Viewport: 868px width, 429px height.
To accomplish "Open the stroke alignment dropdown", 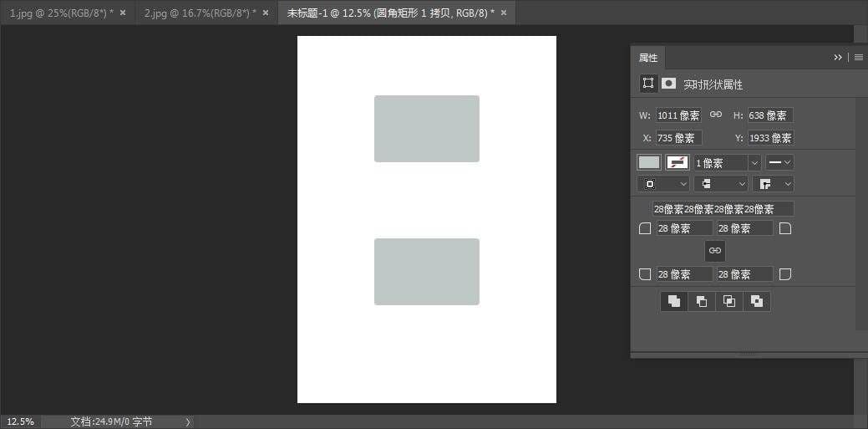I will (663, 184).
